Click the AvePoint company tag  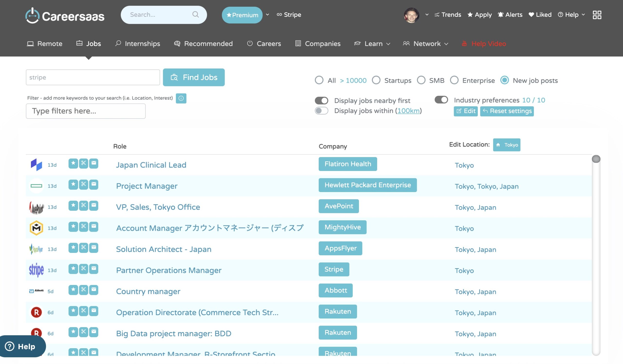coord(339,206)
